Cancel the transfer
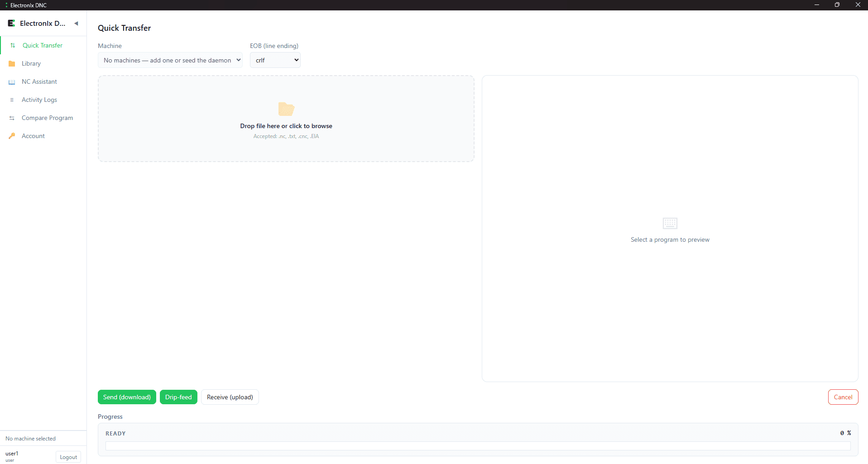The width and height of the screenshot is (868, 464). point(843,397)
